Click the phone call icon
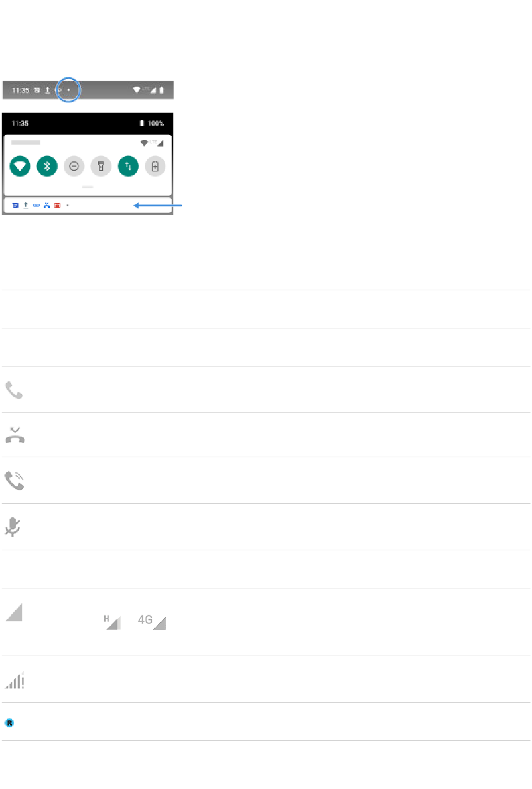This screenshot has height=789, width=532. [x=14, y=390]
